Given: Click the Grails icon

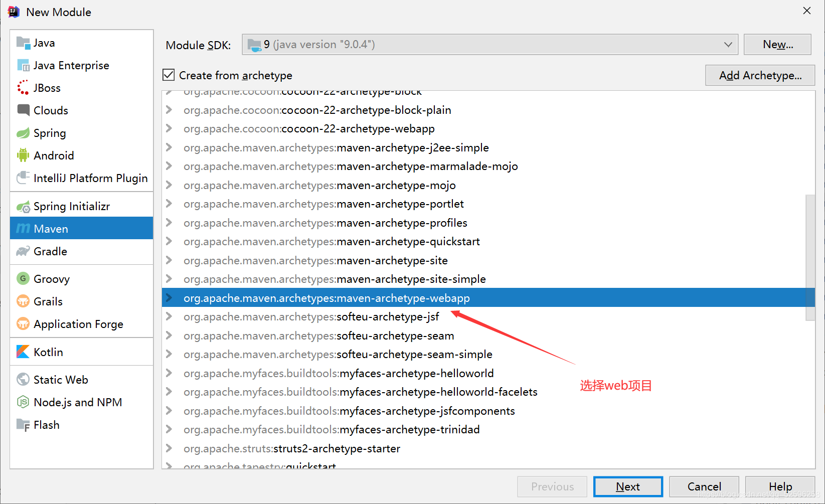Looking at the screenshot, I should point(23,301).
